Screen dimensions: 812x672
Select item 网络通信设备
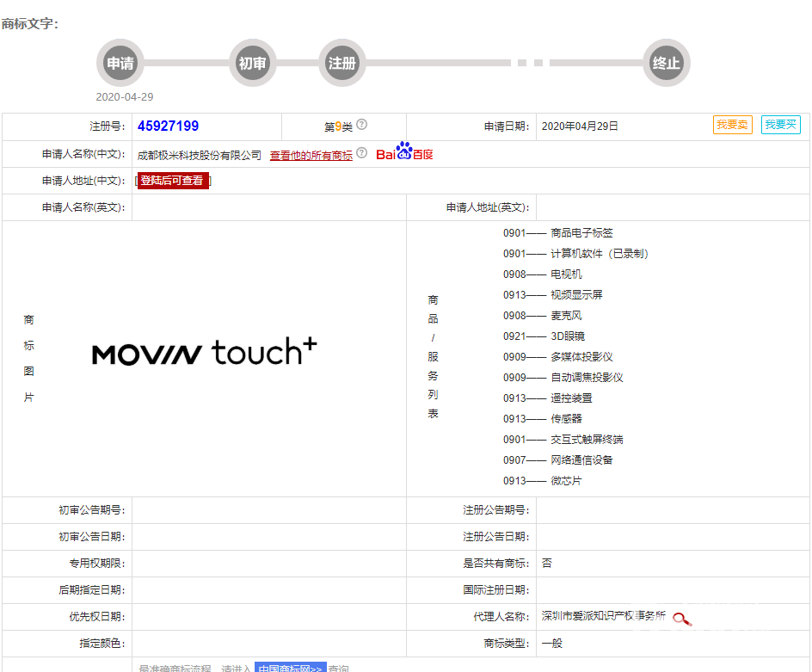coord(581,460)
